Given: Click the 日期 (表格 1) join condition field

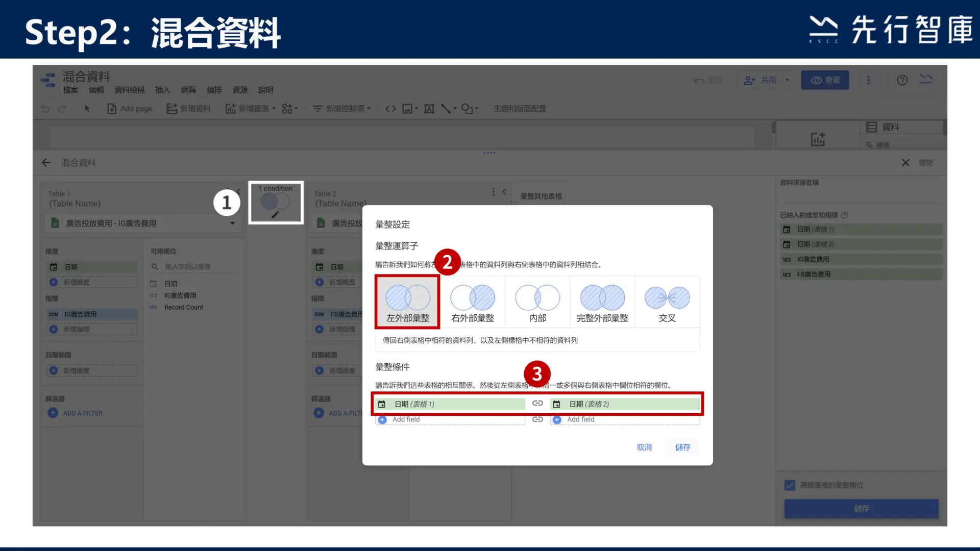Looking at the screenshot, I should [450, 404].
